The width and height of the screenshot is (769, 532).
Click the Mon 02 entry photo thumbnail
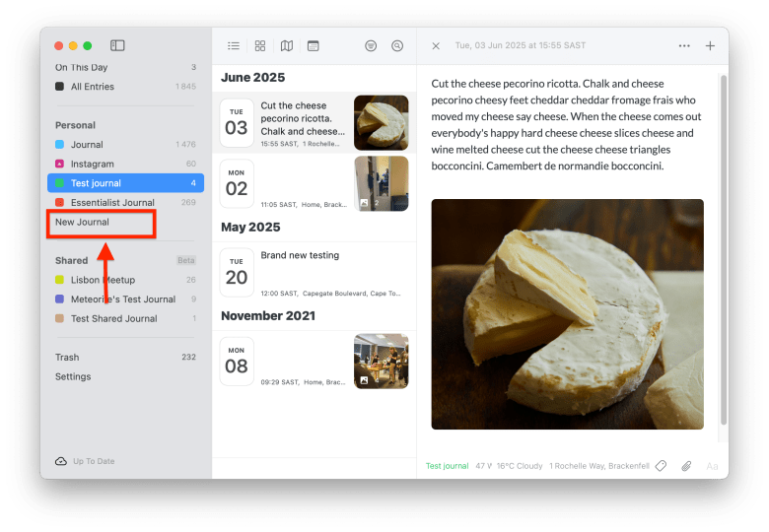(382, 183)
